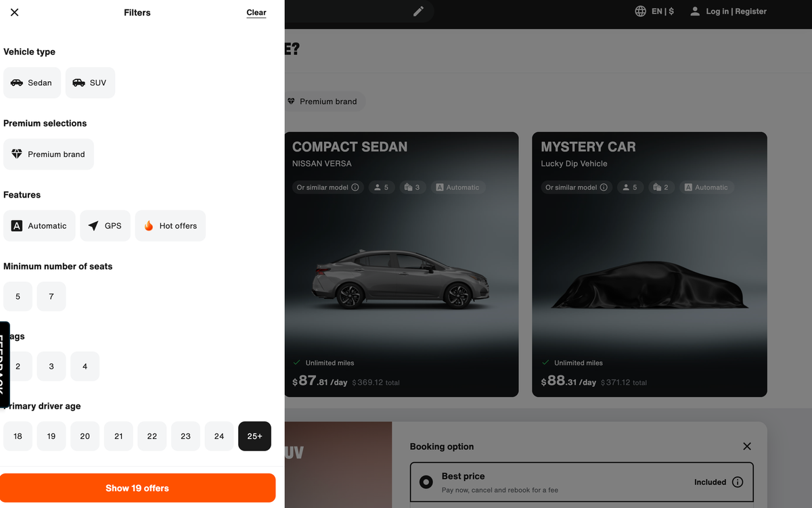
Task: Click the Hot offers flame icon
Action: coord(149,225)
